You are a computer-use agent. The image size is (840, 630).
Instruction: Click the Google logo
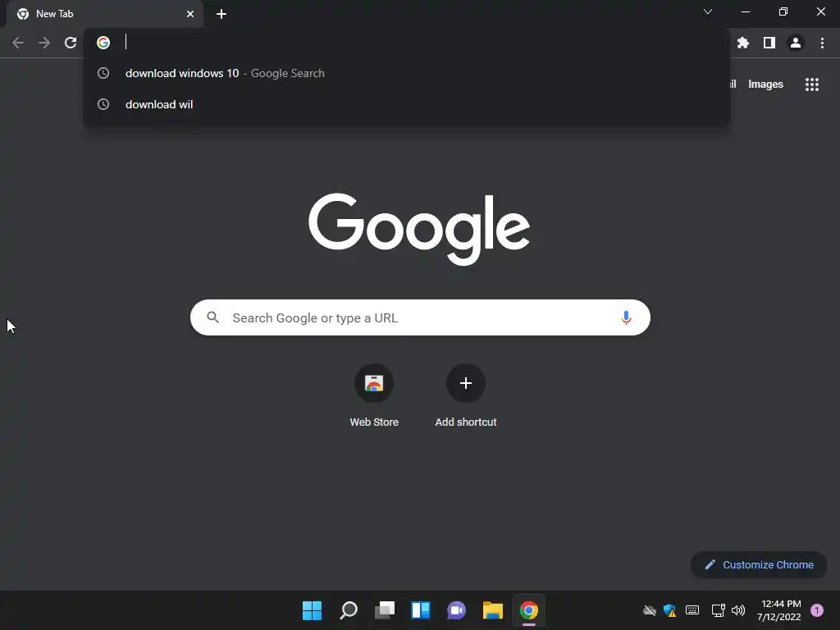419,229
